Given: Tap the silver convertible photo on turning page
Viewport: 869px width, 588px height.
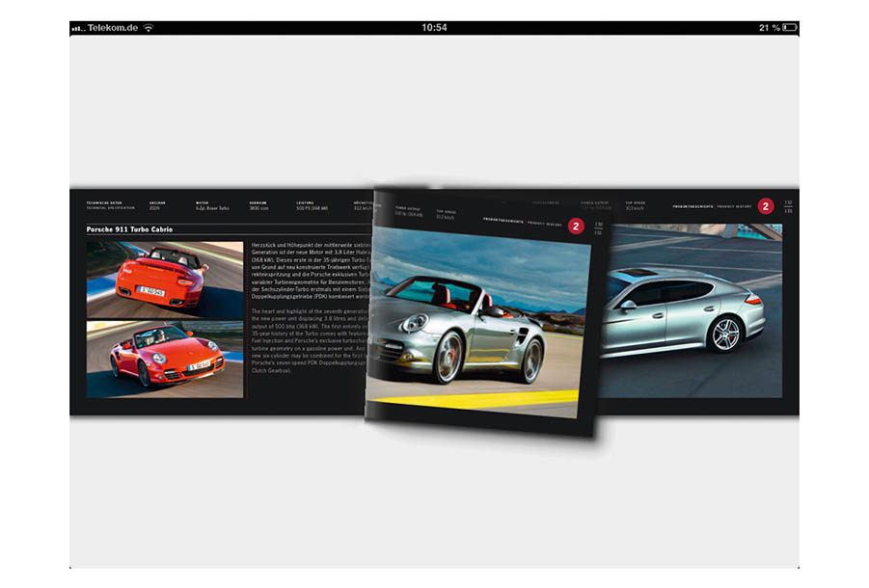Looking at the screenshot, I should [477, 322].
